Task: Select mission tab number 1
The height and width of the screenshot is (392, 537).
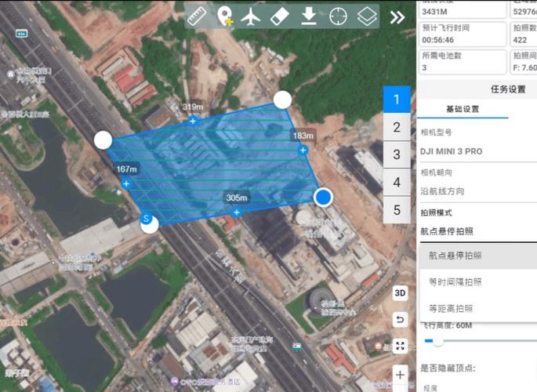Action: pyautogui.click(x=397, y=100)
